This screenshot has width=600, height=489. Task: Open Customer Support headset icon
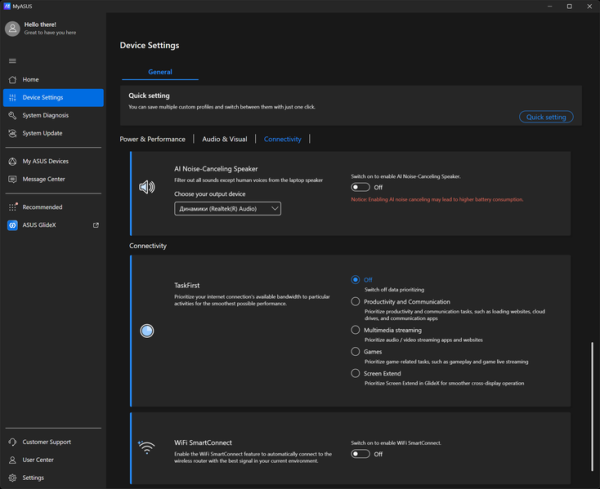tap(13, 442)
